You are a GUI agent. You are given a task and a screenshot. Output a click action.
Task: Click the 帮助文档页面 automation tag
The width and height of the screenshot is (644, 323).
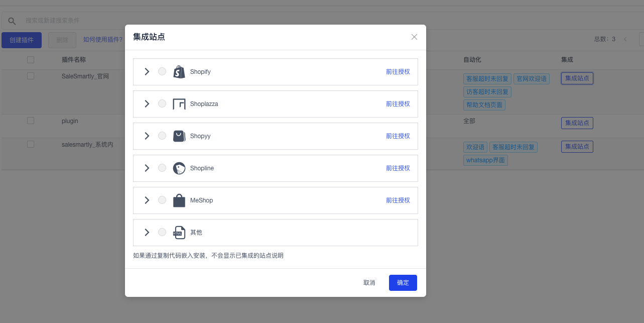pyautogui.click(x=484, y=105)
